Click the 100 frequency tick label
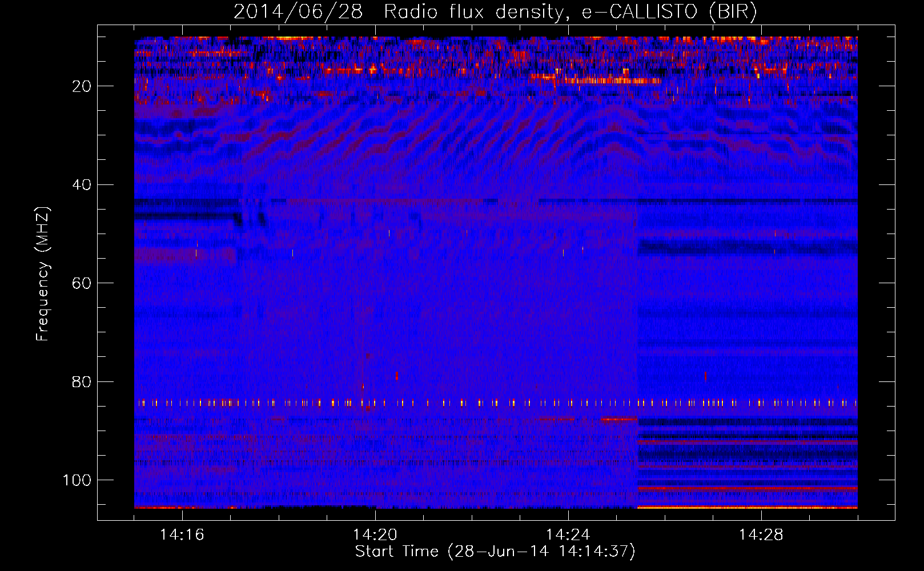Image resolution: width=924 pixels, height=571 pixels. 78,480
